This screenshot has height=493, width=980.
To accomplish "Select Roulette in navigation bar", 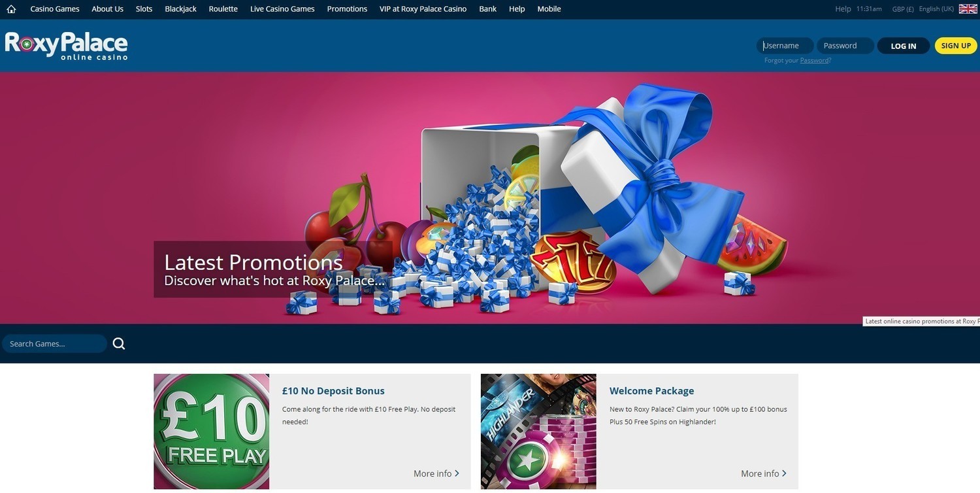I will [x=223, y=9].
